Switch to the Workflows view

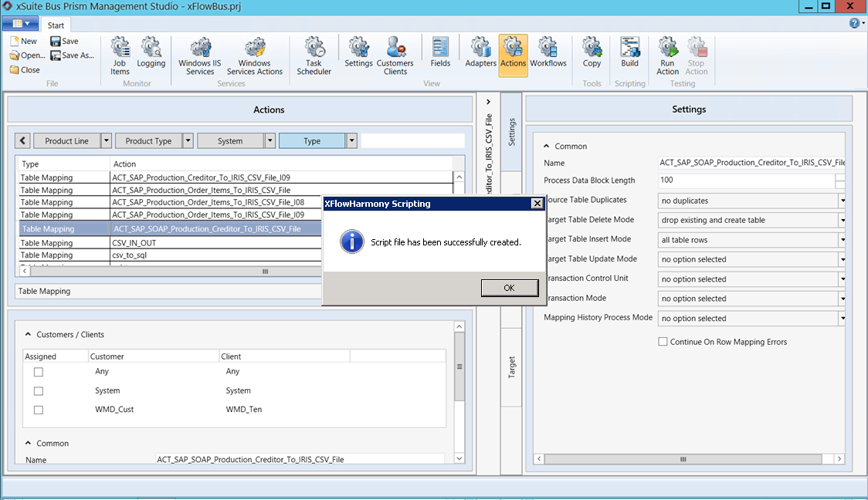548,54
